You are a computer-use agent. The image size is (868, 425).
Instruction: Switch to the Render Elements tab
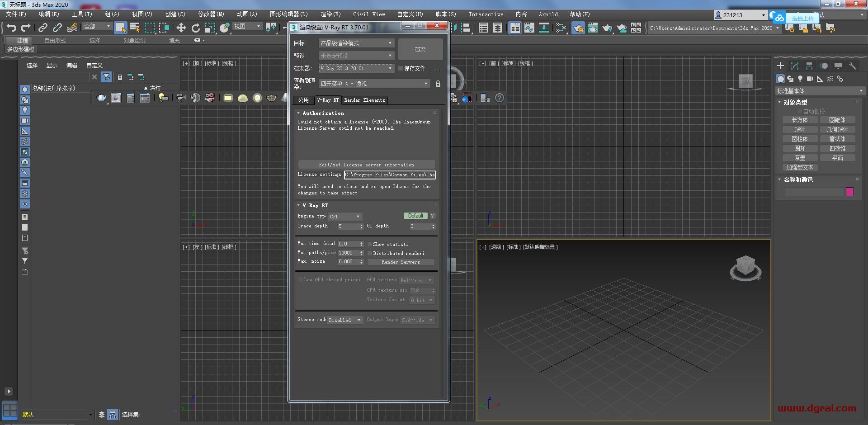(365, 100)
